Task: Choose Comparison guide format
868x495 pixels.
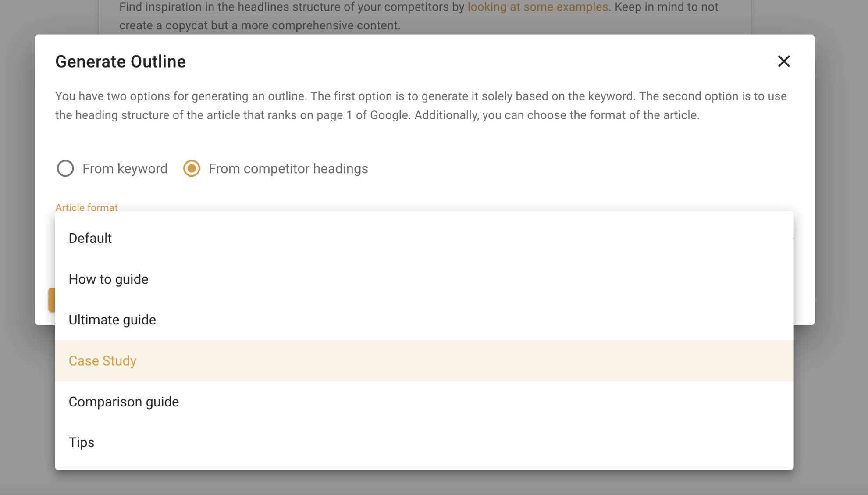Action: 124,401
